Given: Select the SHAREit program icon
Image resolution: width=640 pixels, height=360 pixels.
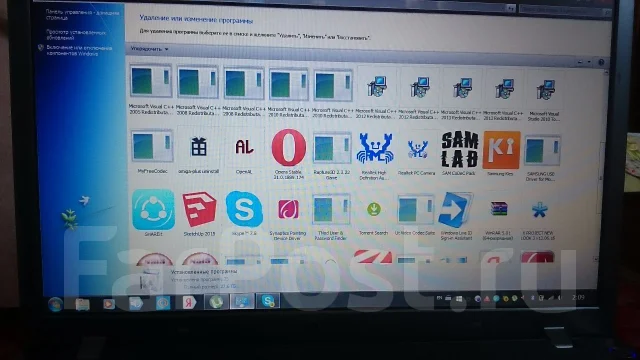Looking at the screenshot, I should pos(153,209).
